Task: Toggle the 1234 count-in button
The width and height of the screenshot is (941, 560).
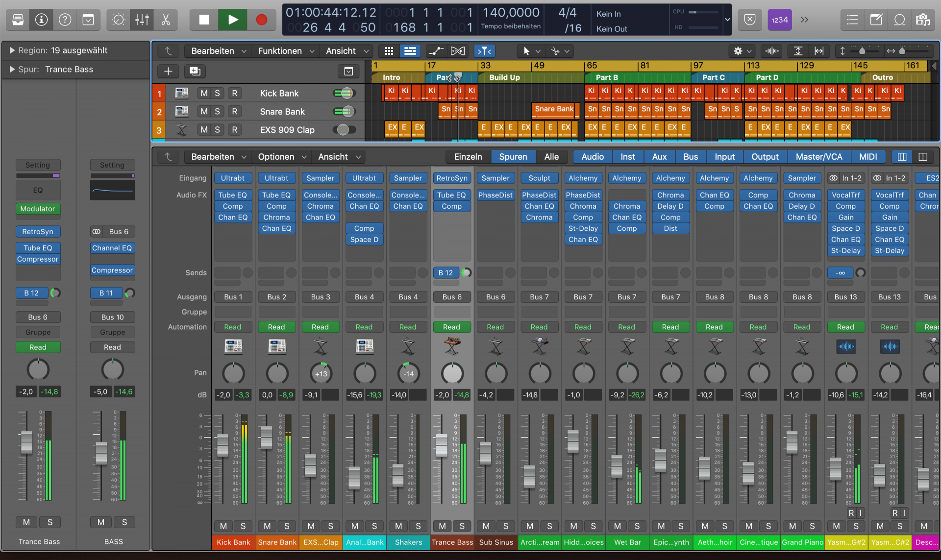Action: (779, 20)
